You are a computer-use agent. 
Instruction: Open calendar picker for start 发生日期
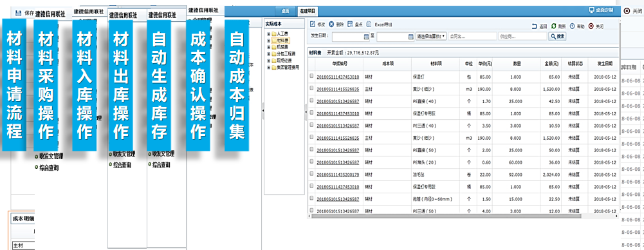point(366,37)
